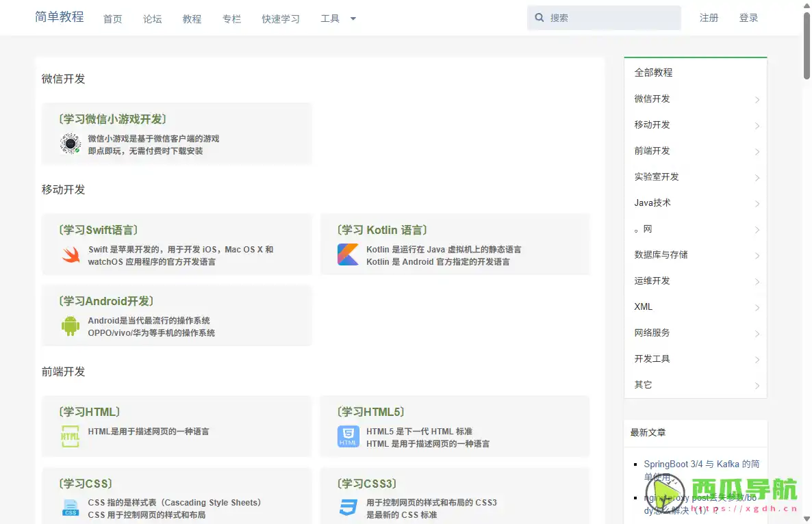
Task: Click 'Kotlin 是 Android 官方指定的开发语言' text
Action: coord(437,262)
